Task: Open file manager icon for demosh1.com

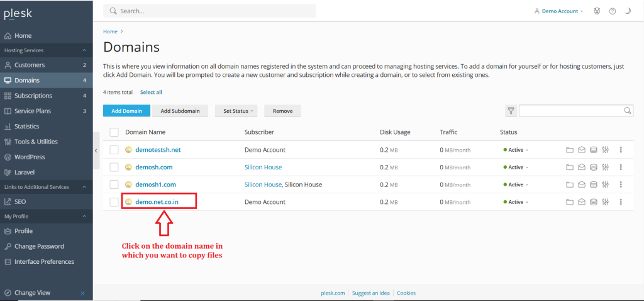Action: click(x=570, y=185)
